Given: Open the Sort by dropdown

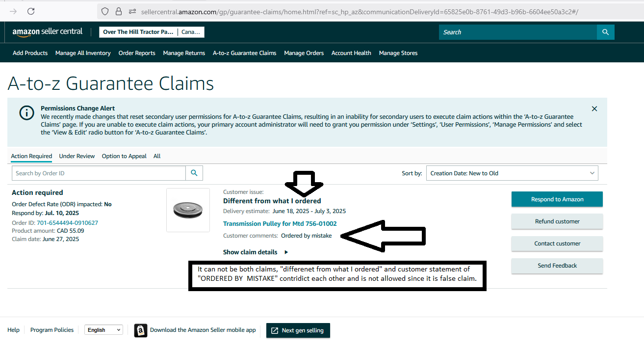Looking at the screenshot, I should point(512,173).
